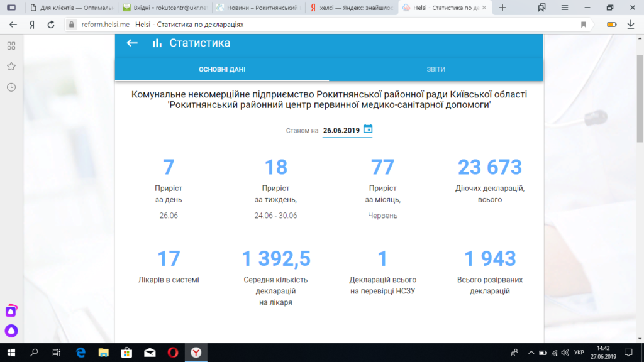Click Yandex Browser taskbar icon
644x362 pixels.
[x=196, y=353]
